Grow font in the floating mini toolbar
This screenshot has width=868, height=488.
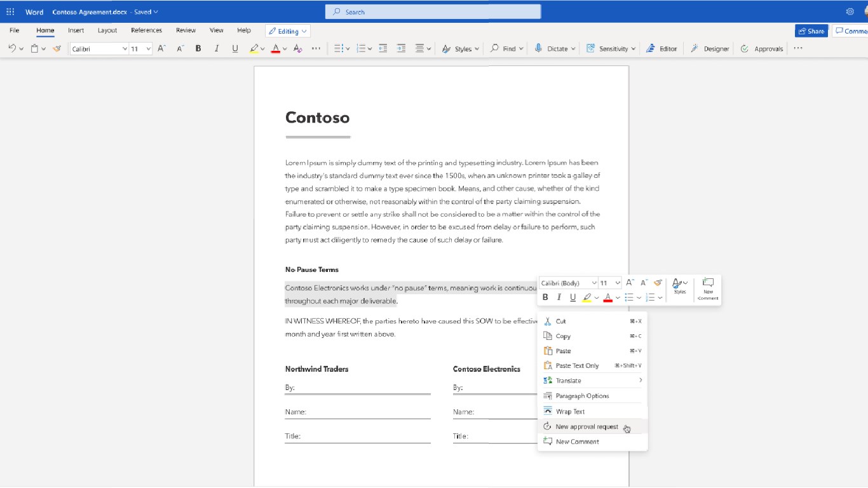(x=630, y=283)
